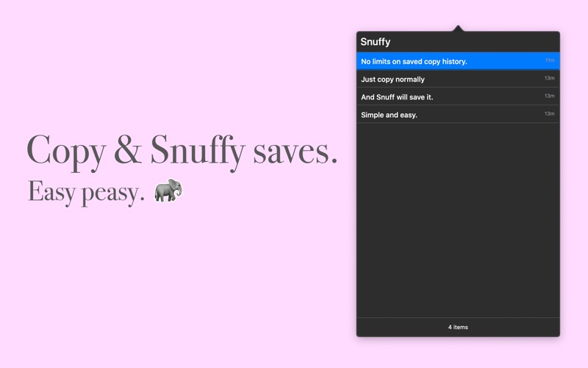Choose the 'And Snuff will save it.' entry
Viewport: 588px width, 368px height.
tap(458, 96)
